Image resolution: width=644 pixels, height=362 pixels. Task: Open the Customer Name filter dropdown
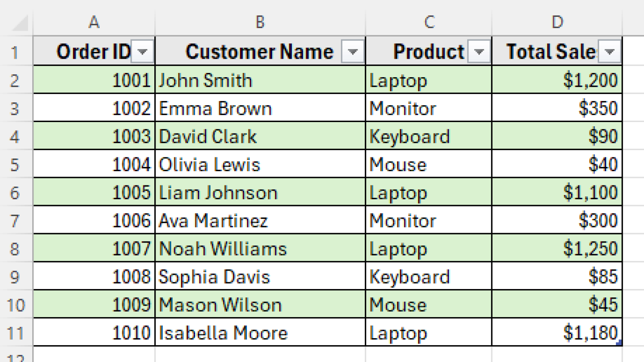353,51
